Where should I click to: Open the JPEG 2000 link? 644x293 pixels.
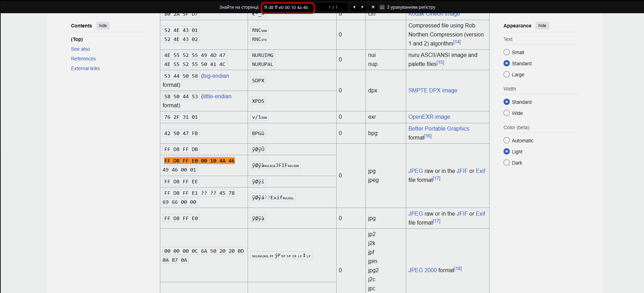(x=422, y=270)
